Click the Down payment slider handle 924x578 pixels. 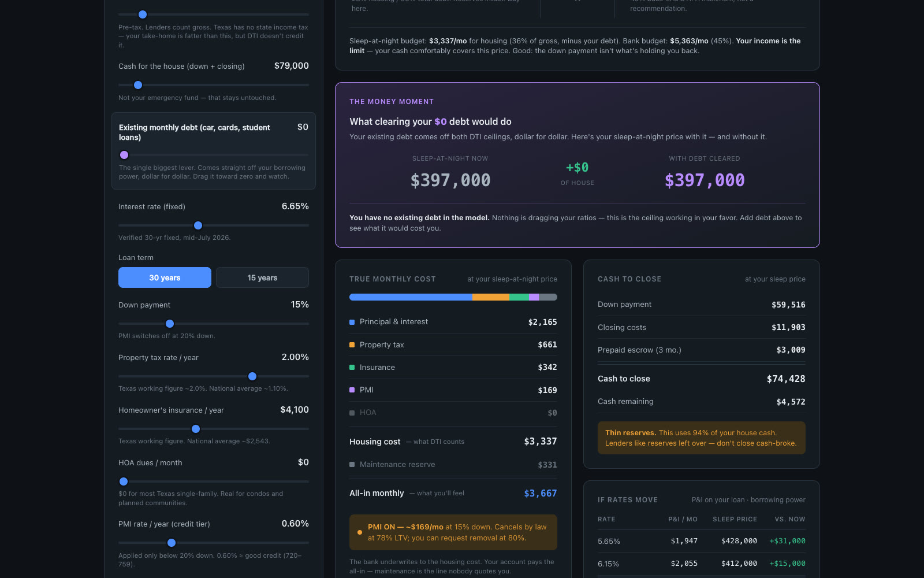(x=170, y=324)
